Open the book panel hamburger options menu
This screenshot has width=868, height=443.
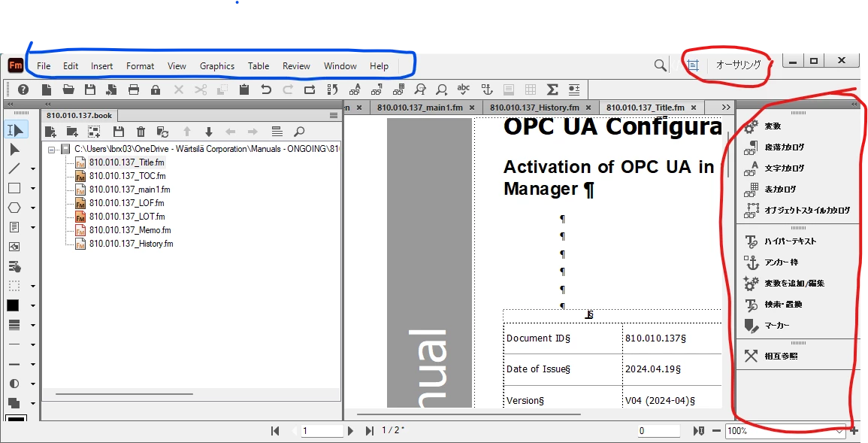(333, 116)
